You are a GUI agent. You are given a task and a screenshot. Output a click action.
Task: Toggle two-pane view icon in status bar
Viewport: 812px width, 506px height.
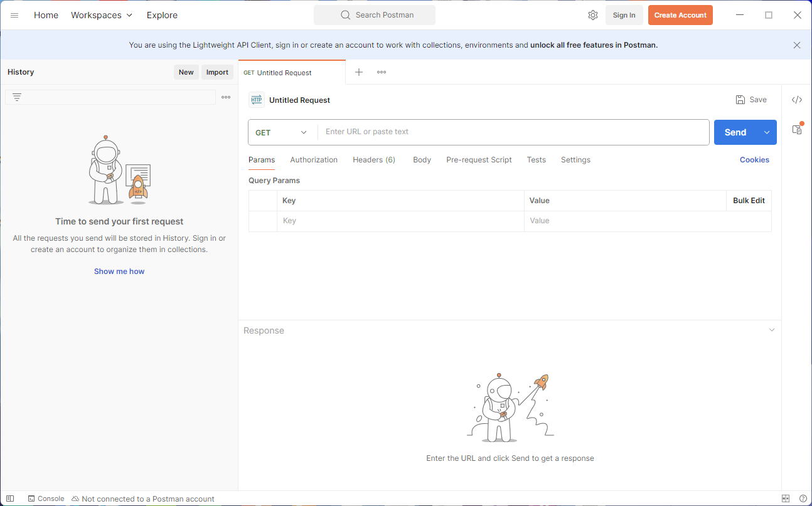pos(786,498)
